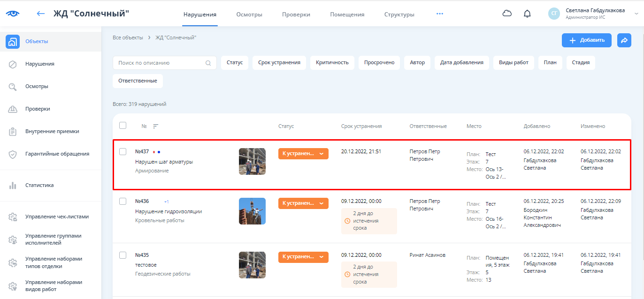Viewport: 644px width, 299px height.
Task: Follow the Все объекты breadcrumb link
Action: click(128, 37)
